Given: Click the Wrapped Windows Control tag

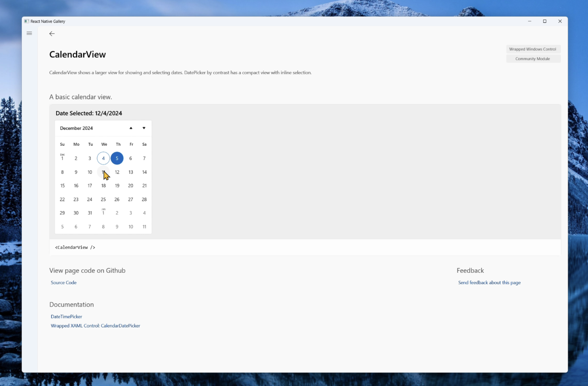Looking at the screenshot, I should click(533, 49).
